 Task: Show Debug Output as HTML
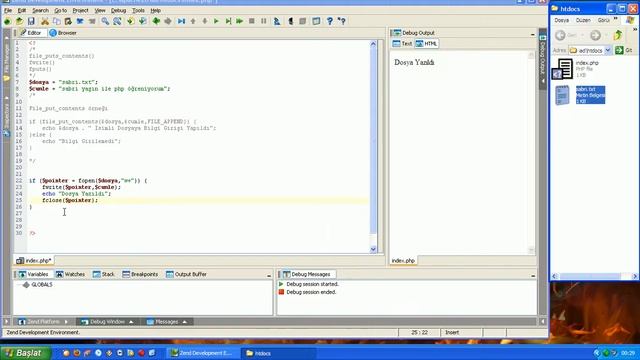(x=427, y=44)
